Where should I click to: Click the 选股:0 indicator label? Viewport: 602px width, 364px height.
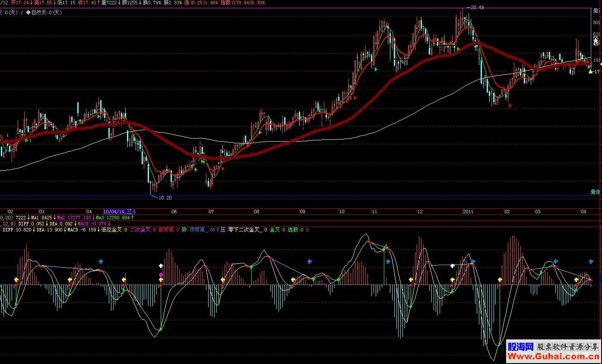[x=295, y=230]
